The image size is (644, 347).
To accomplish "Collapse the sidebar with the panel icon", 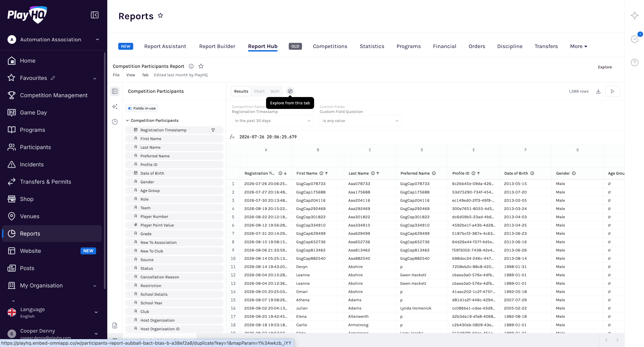I will click(x=95, y=15).
